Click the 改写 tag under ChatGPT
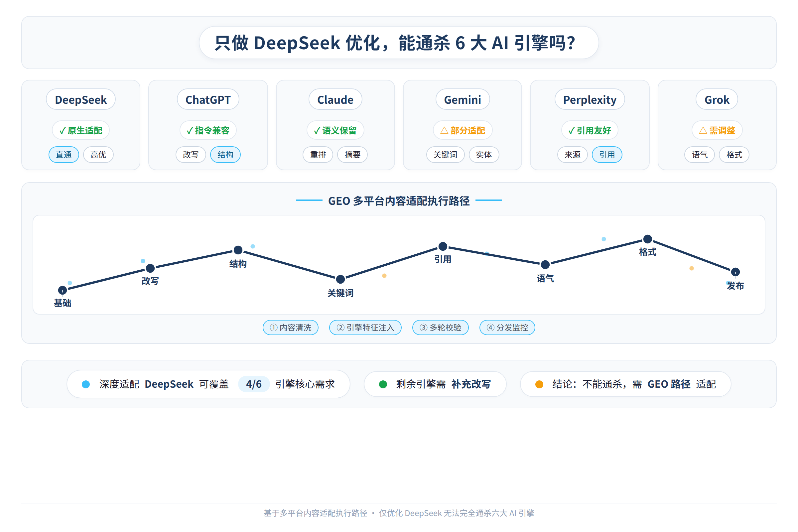Image resolution: width=798 pixels, height=532 pixels. [x=191, y=155]
